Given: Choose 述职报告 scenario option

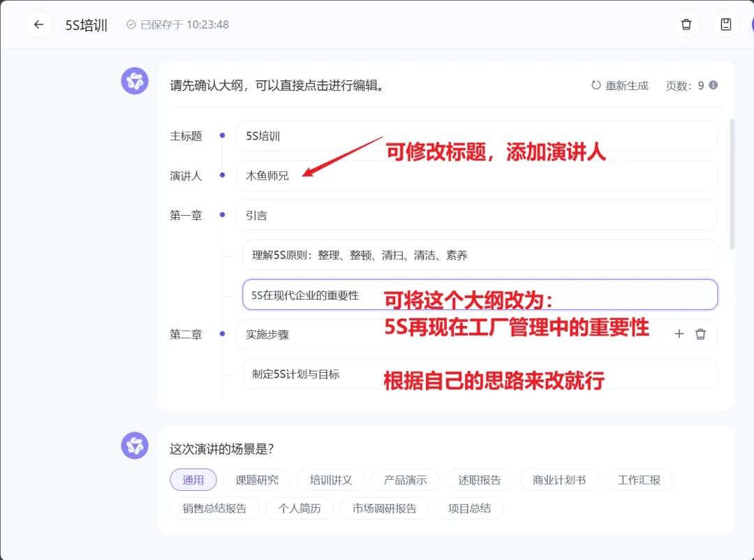Looking at the screenshot, I should coord(479,480).
